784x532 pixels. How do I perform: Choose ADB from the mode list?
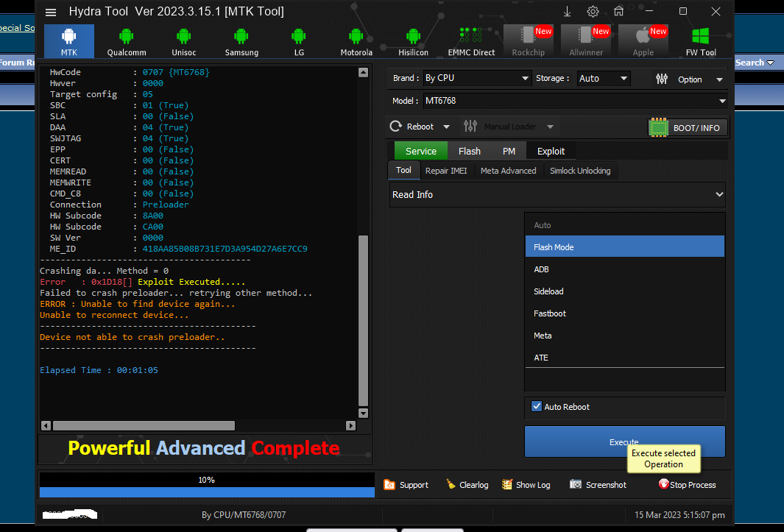click(x=624, y=269)
